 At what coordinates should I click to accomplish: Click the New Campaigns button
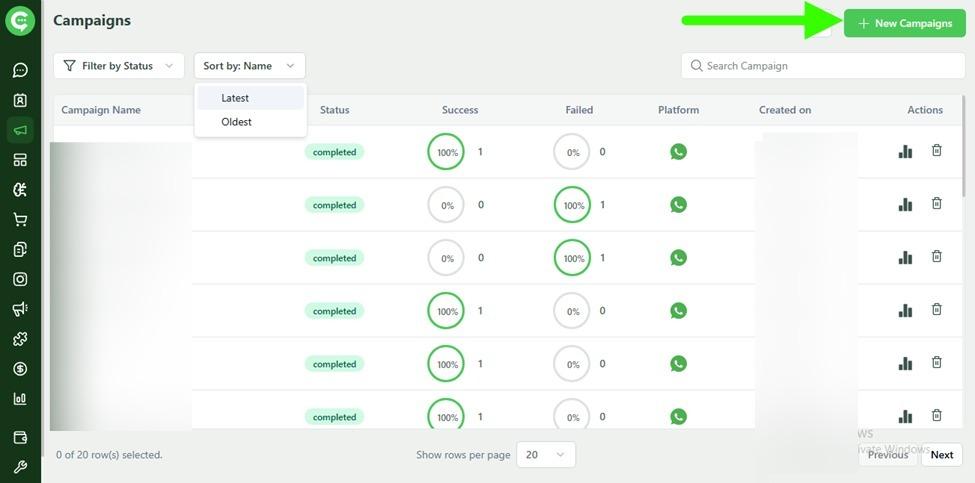pos(905,24)
